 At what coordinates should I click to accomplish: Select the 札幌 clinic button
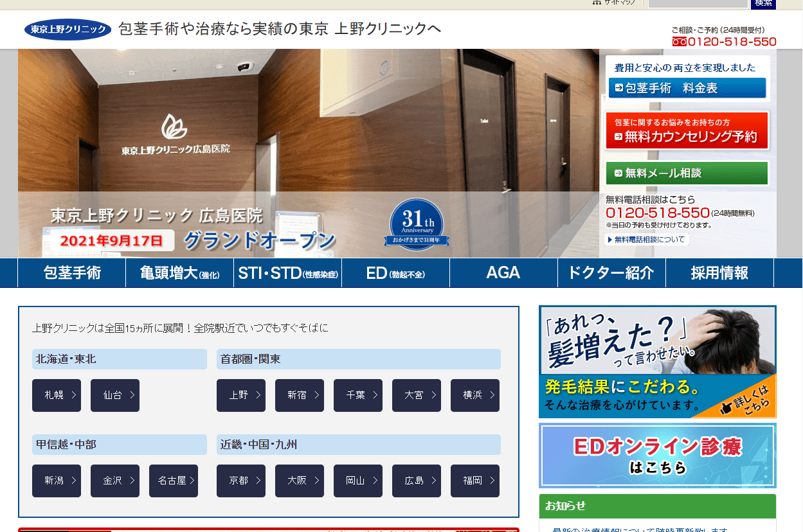pyautogui.click(x=57, y=395)
